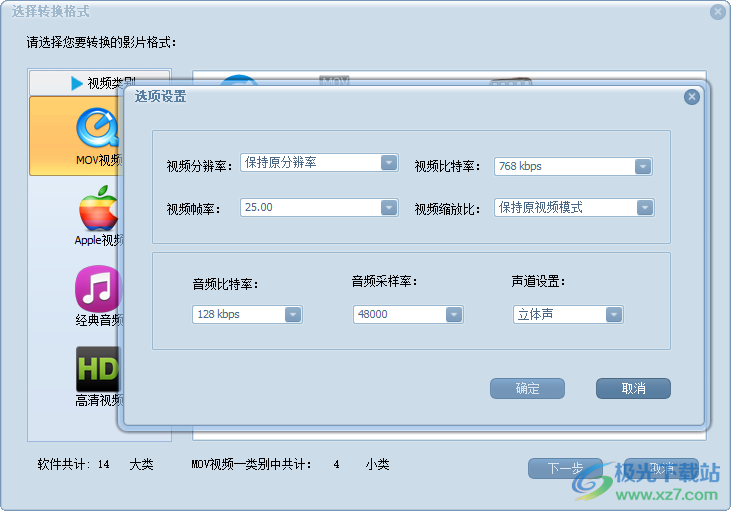
Task: Click the 请选择您要转换的影片格式 prompt
Action: point(102,42)
